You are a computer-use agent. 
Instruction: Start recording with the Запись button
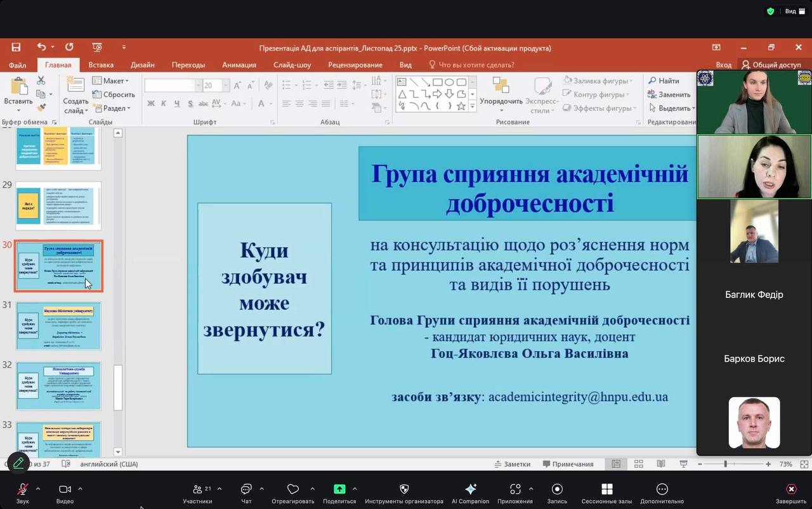tap(557, 489)
